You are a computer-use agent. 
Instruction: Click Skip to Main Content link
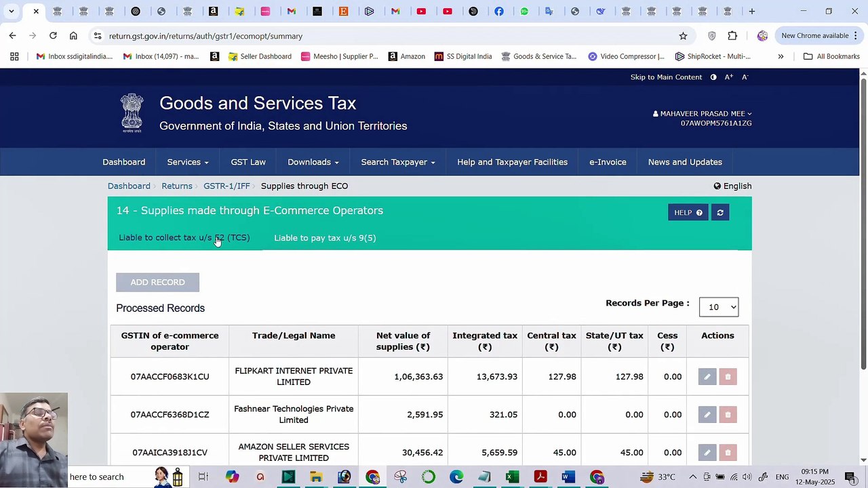pyautogui.click(x=666, y=77)
